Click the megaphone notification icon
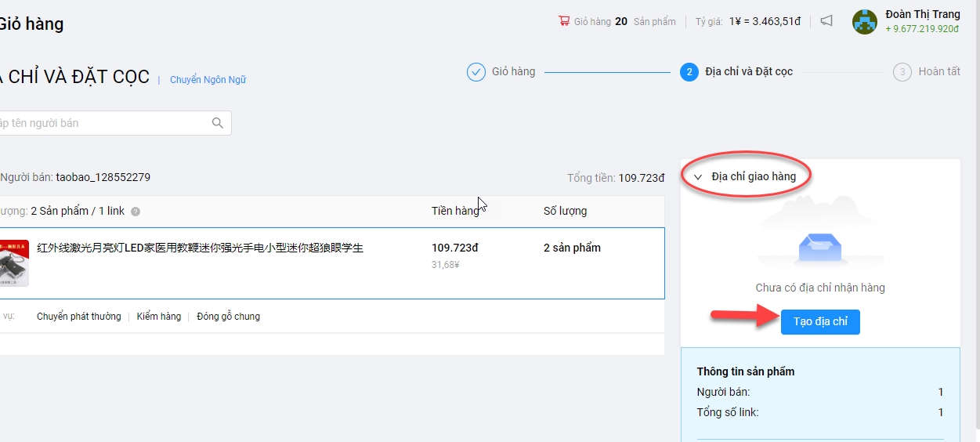Image resolution: width=980 pixels, height=442 pixels. point(826,21)
